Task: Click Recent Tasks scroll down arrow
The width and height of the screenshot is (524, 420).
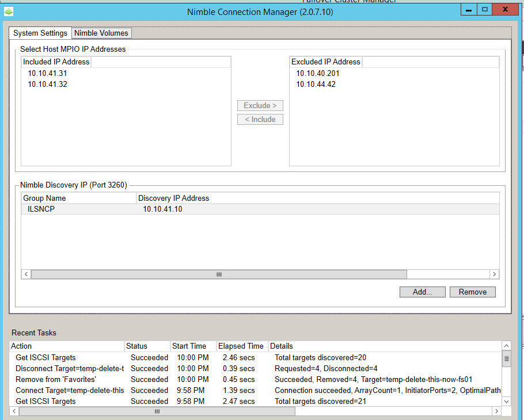Action: pos(507,402)
